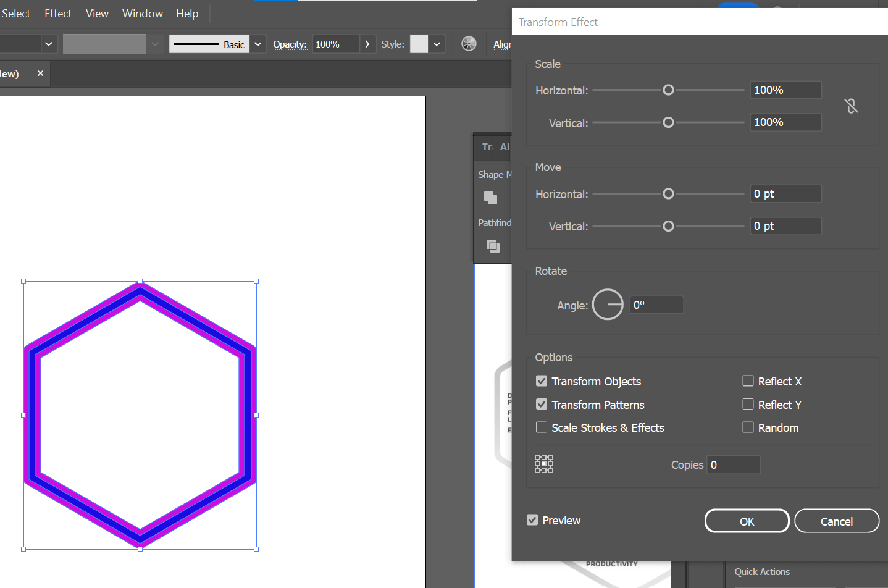This screenshot has height=588, width=888.
Task: Switch to the Align panel tab
Action: click(x=505, y=147)
